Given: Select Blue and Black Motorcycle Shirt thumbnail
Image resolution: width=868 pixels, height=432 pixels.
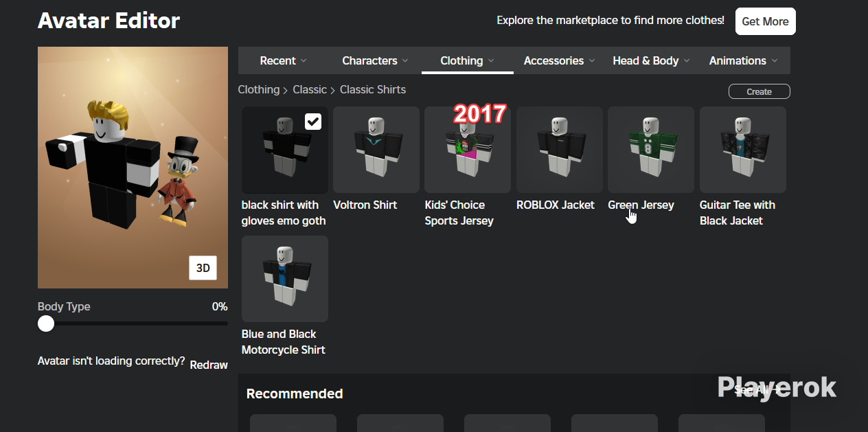Looking at the screenshot, I should [x=285, y=279].
